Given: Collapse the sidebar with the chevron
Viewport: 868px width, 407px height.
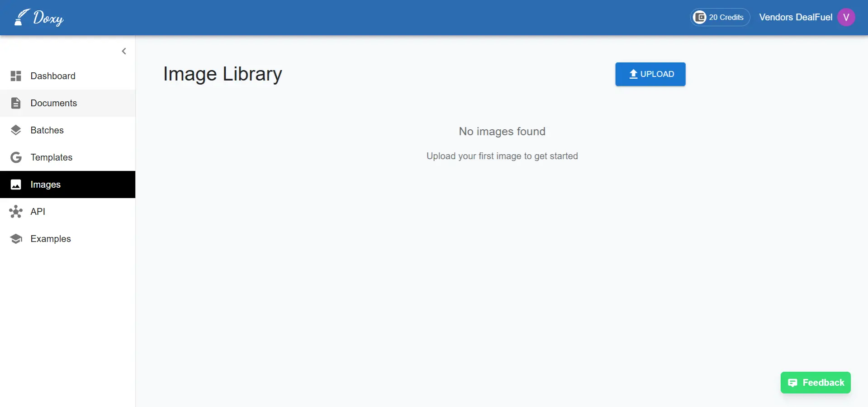Looking at the screenshot, I should click(x=124, y=51).
